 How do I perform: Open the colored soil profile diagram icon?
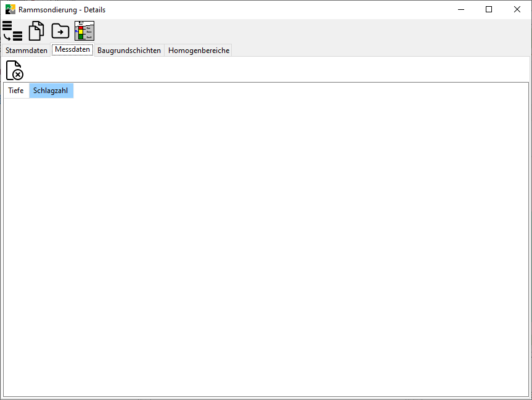click(x=84, y=31)
